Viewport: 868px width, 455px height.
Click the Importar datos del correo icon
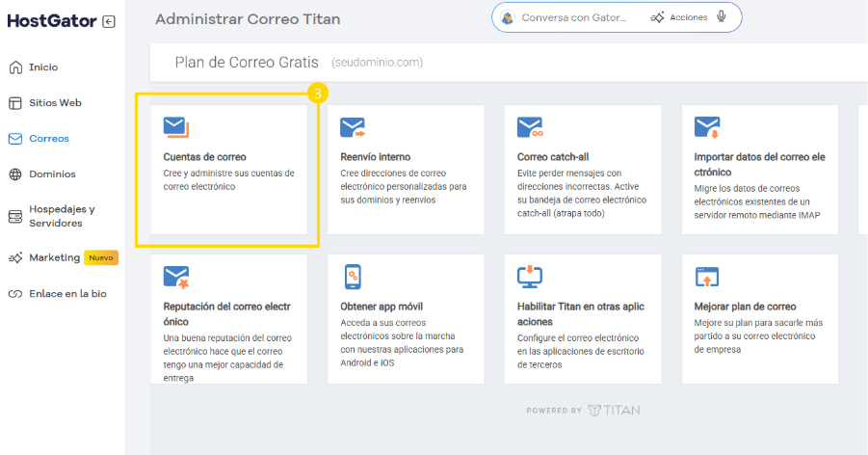[x=707, y=127]
